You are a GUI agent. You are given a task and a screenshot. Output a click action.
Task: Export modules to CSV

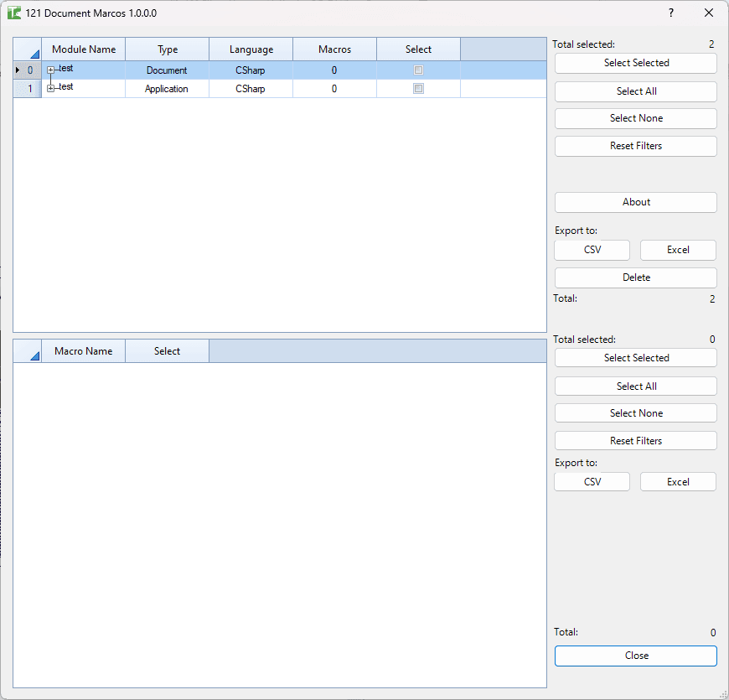click(592, 250)
